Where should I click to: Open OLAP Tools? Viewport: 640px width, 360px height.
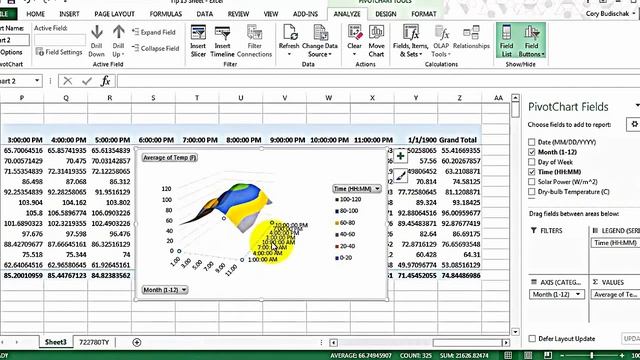(441, 41)
